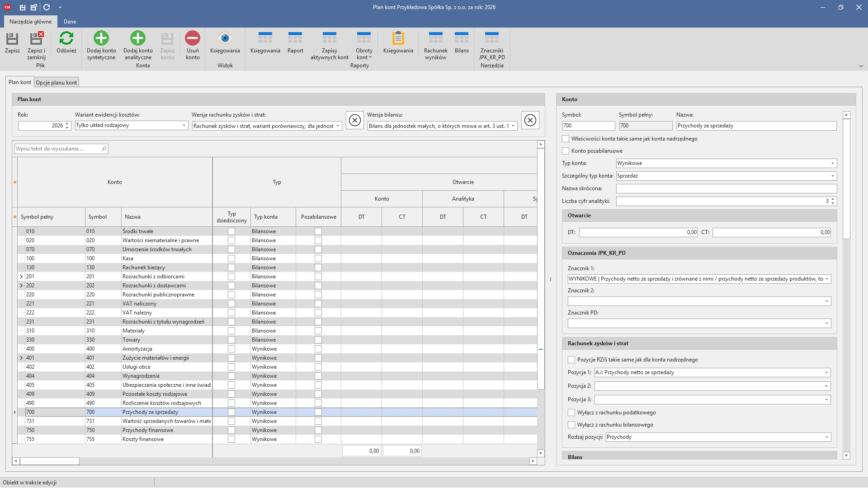
Task: Open the Wariant ewidencji kosztów dropdown
Action: (x=184, y=126)
